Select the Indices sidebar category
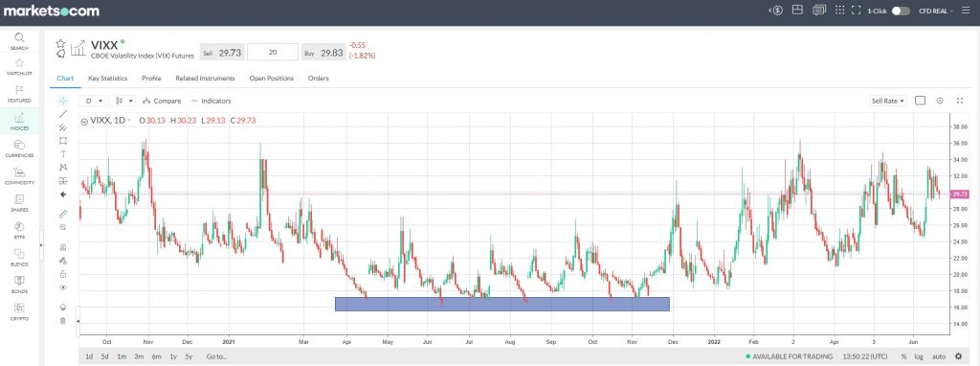Viewport: 980px width, 366px height. [x=19, y=121]
